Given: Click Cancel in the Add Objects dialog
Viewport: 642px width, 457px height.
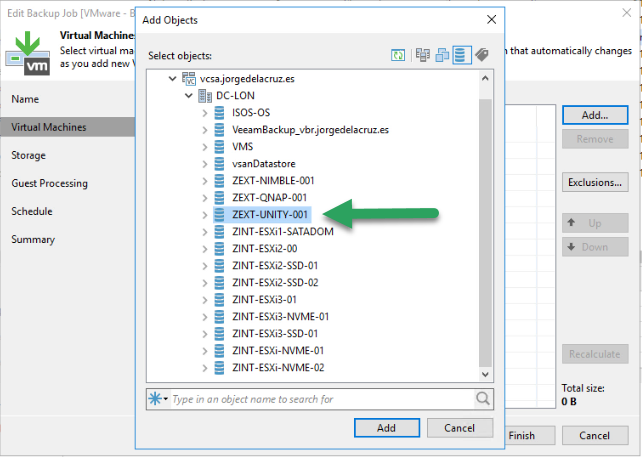Looking at the screenshot, I should coord(460,428).
